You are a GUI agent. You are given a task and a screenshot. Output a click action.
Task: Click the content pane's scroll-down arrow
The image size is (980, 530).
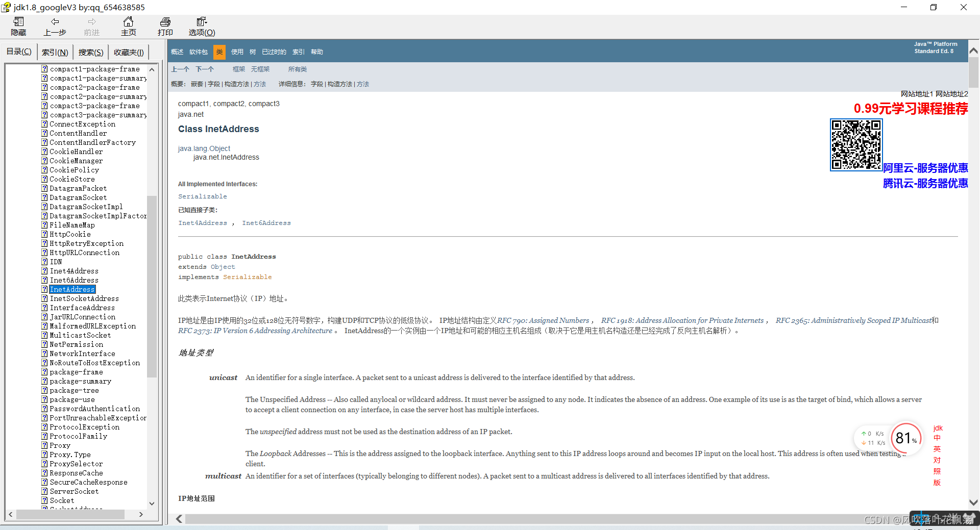tap(973, 502)
